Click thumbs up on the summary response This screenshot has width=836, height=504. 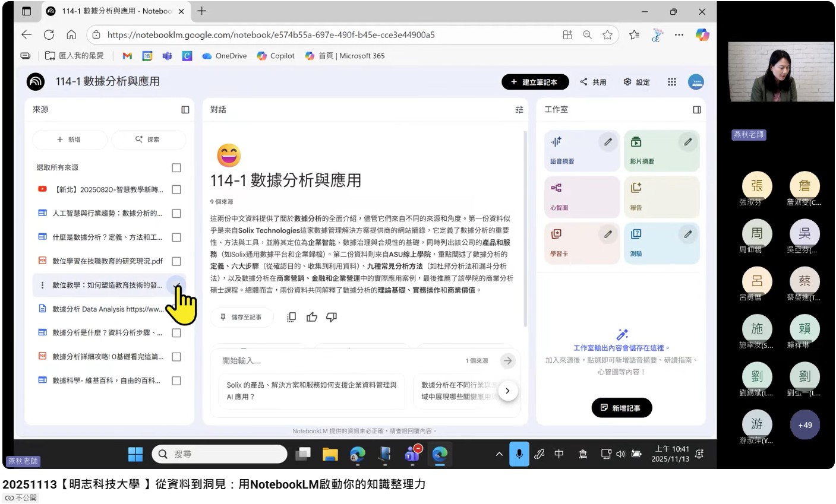coord(312,317)
